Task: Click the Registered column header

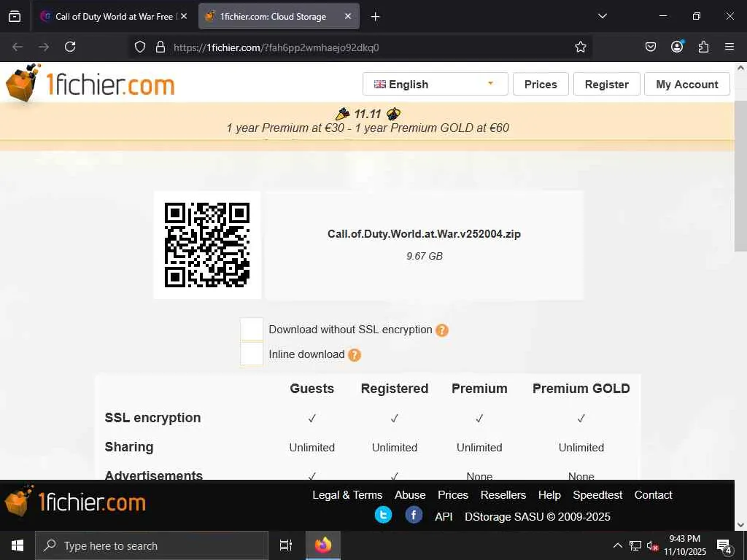Action: (x=395, y=389)
